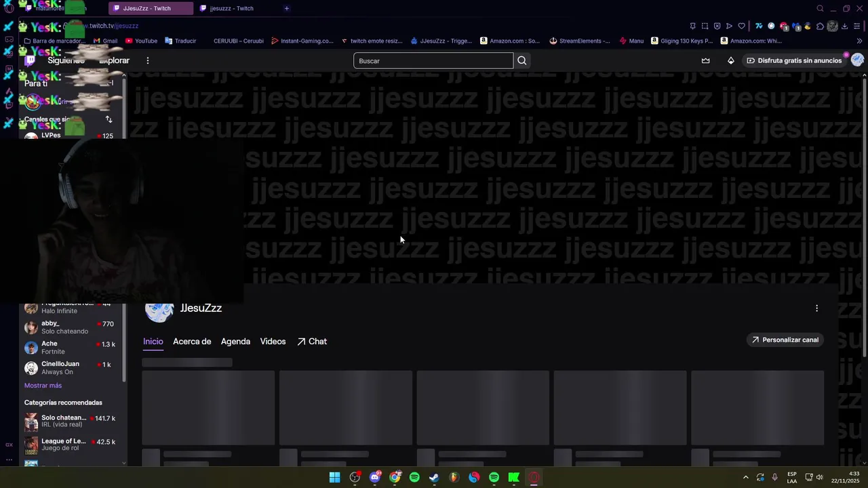Switch to the Inicio channel tab
This screenshot has width=868, height=488.
(153, 341)
